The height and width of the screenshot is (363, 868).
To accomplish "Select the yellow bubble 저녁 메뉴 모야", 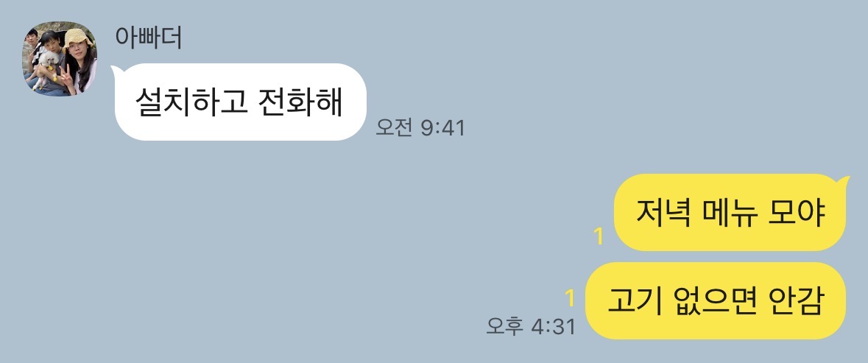I will (x=731, y=213).
